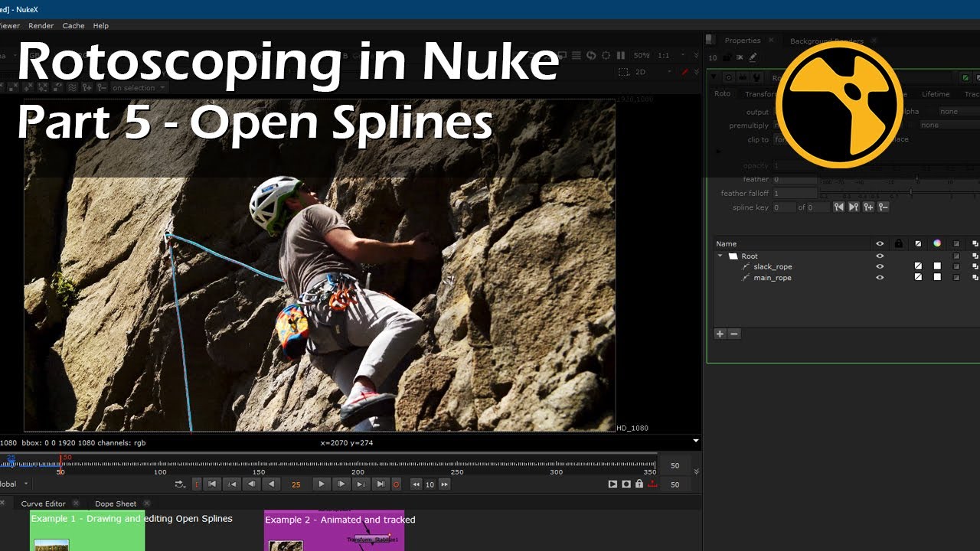
Task: Click the frame increment field showing 10
Action: (x=430, y=484)
